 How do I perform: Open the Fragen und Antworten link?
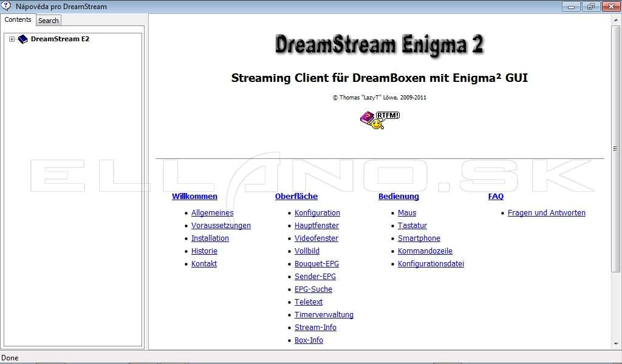pyautogui.click(x=546, y=213)
